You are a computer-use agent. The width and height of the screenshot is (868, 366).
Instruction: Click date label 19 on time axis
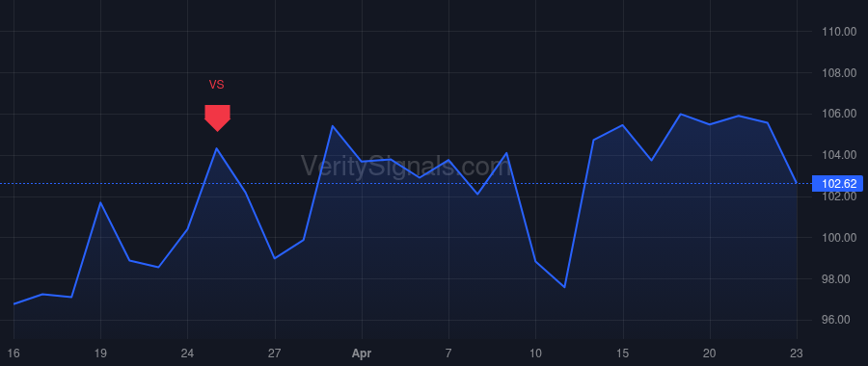tap(100, 353)
